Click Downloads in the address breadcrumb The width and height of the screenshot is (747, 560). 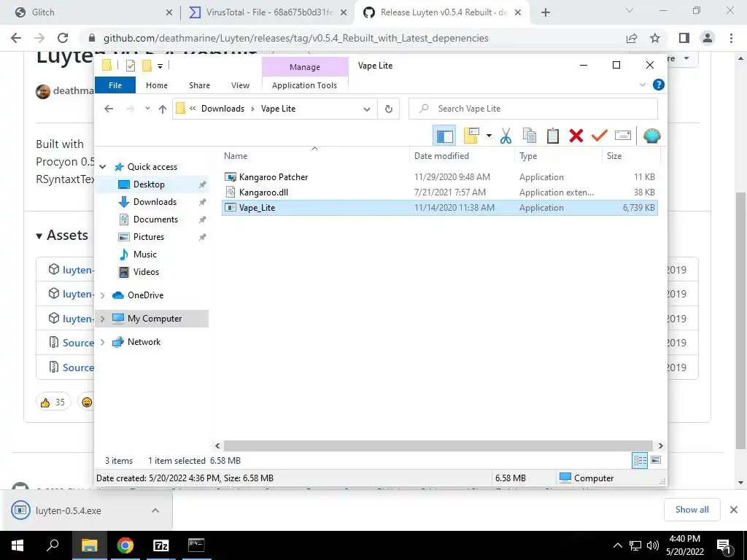(222, 109)
